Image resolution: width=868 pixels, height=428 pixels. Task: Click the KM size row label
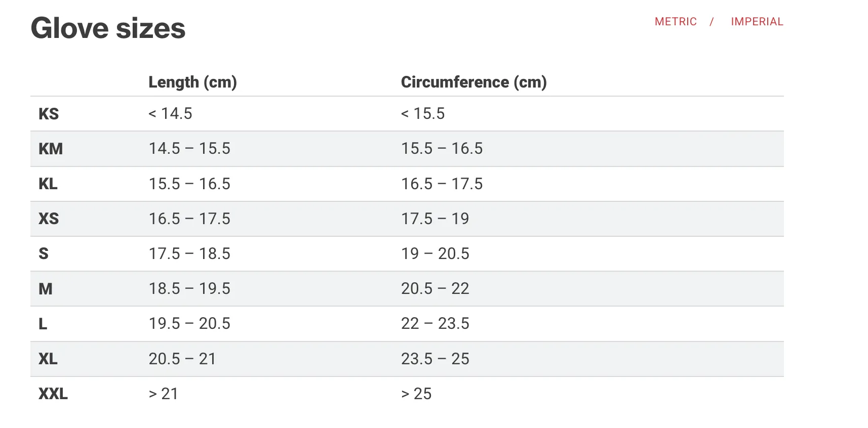(x=51, y=149)
